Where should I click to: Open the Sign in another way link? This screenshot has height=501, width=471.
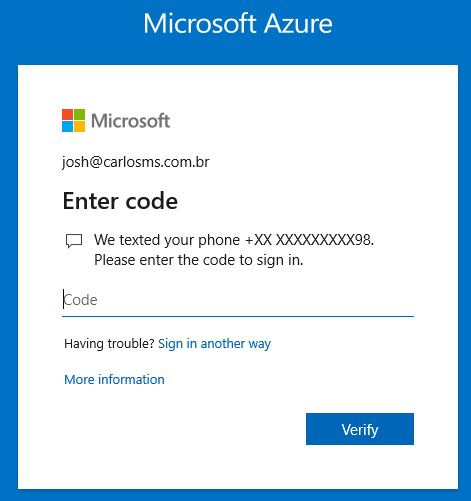point(214,343)
